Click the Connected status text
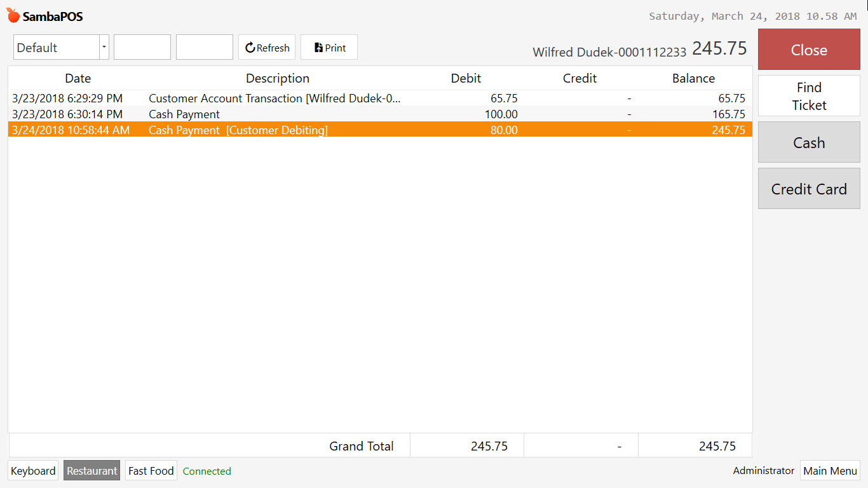The image size is (868, 488). click(x=207, y=471)
